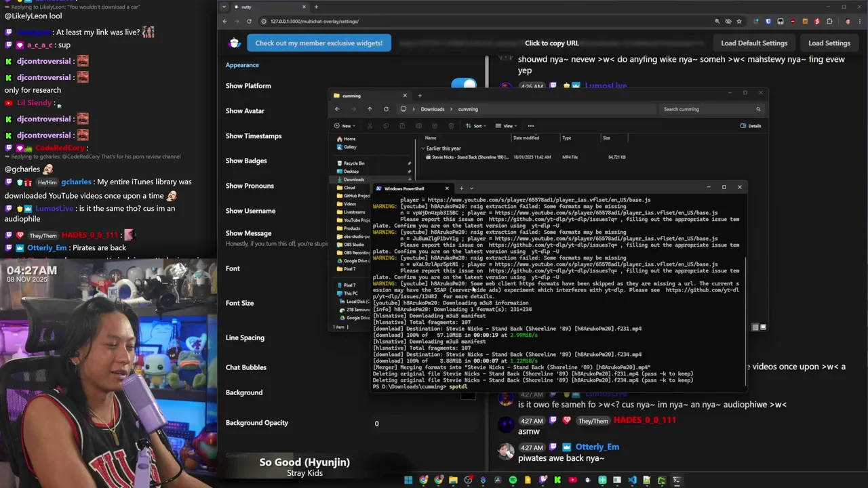The height and width of the screenshot is (488, 868).
Task: Sort files by Name column
Action: click(x=431, y=138)
